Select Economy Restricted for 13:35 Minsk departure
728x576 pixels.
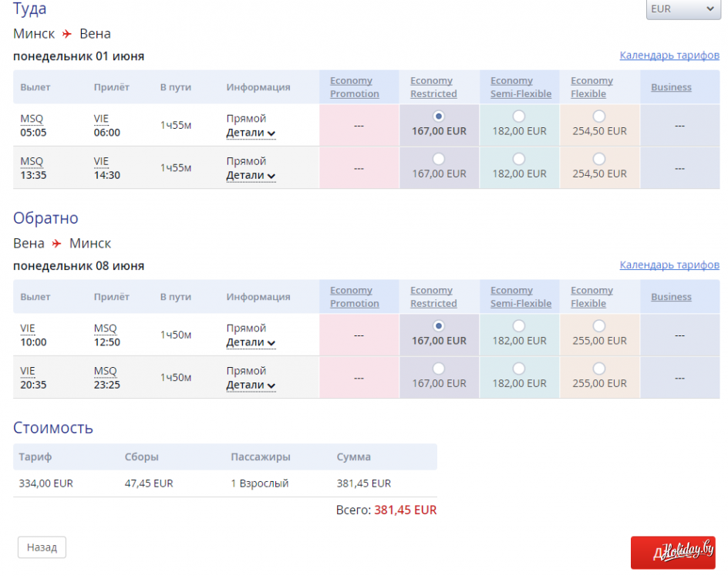point(439,159)
